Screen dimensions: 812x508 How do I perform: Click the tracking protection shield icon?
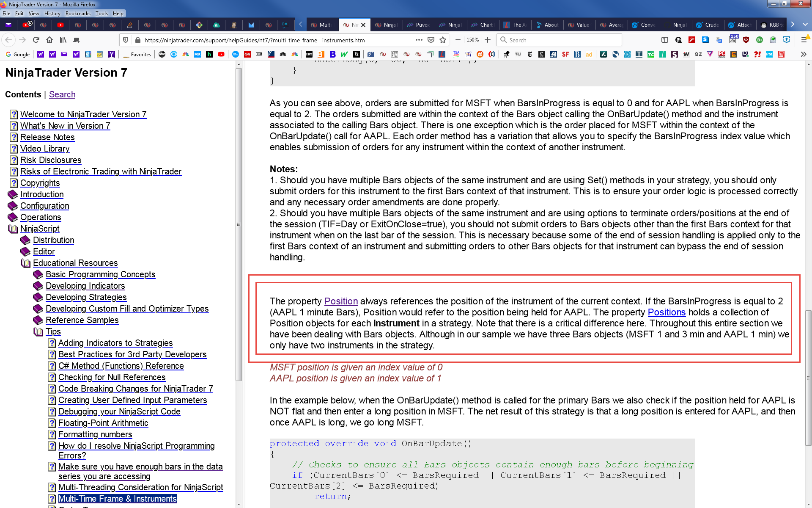(126, 40)
